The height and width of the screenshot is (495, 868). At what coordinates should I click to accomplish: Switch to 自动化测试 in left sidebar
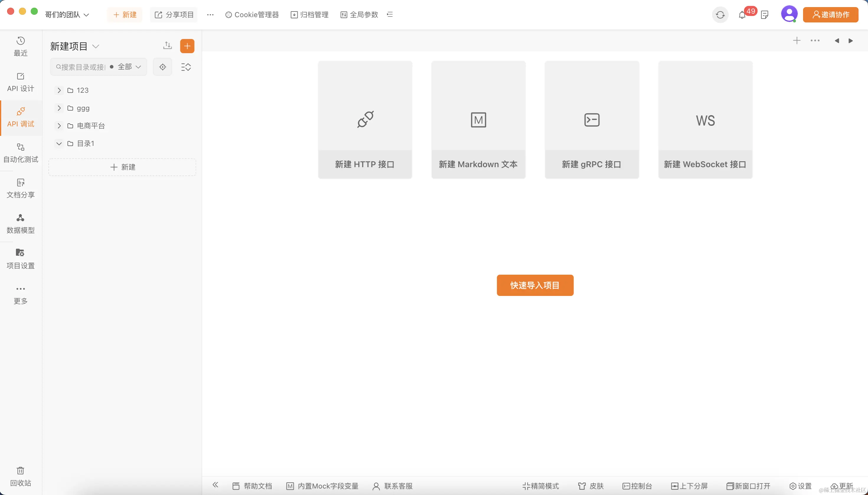(20, 153)
